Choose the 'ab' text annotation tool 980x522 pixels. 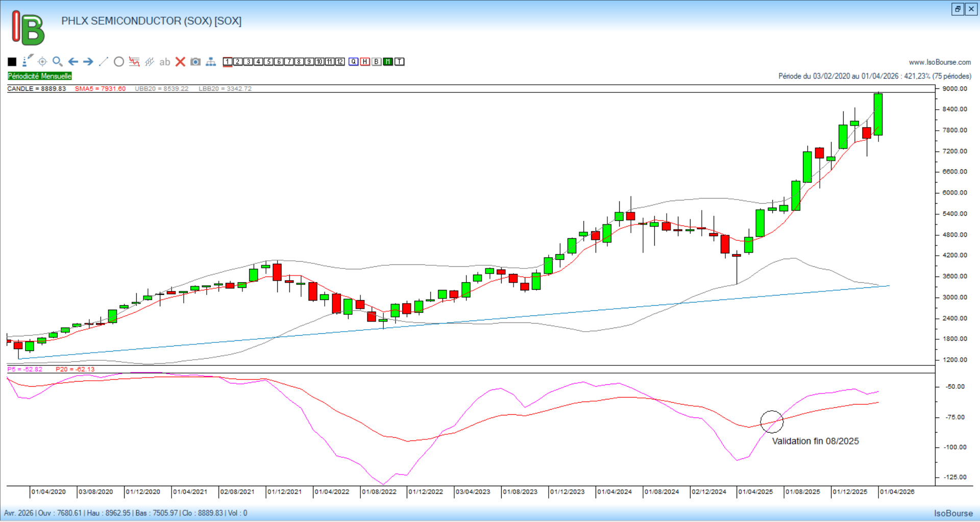tap(164, 62)
